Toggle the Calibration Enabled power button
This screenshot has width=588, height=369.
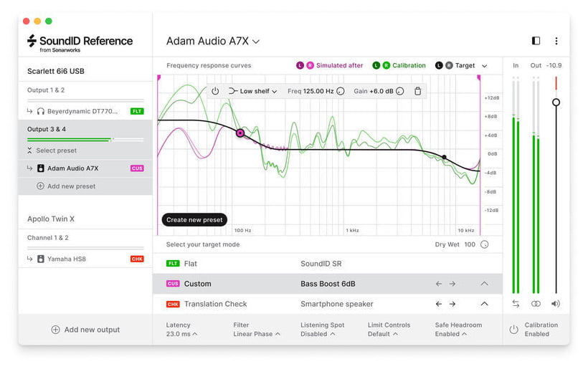tap(513, 330)
